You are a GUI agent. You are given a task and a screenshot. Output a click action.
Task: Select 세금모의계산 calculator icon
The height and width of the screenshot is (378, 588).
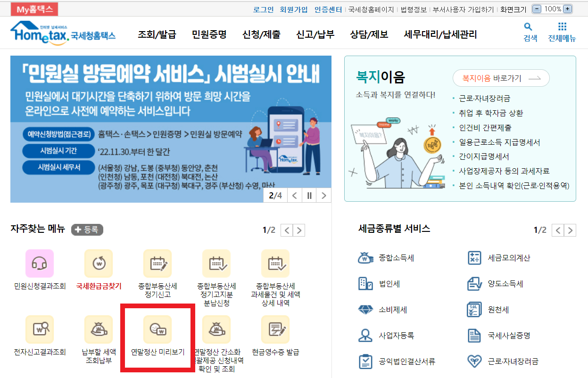[474, 258]
